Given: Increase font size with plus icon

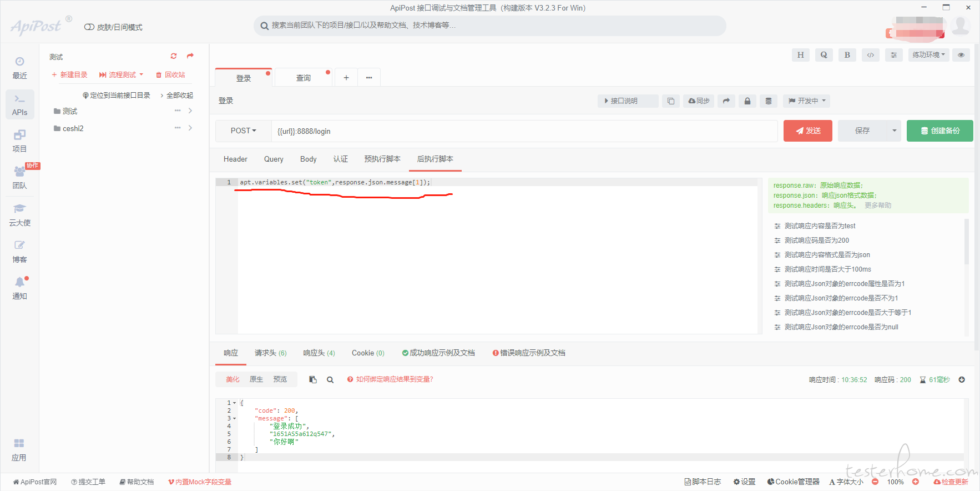Looking at the screenshot, I should click(x=916, y=482).
